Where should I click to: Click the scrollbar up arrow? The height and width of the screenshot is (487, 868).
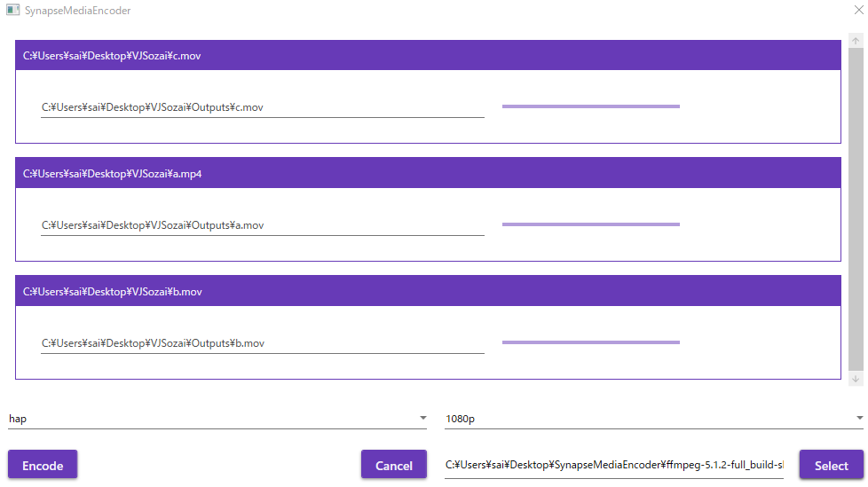856,41
